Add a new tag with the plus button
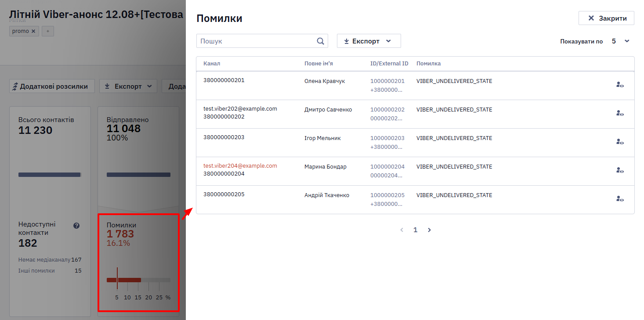This screenshot has width=644, height=320. click(x=48, y=31)
